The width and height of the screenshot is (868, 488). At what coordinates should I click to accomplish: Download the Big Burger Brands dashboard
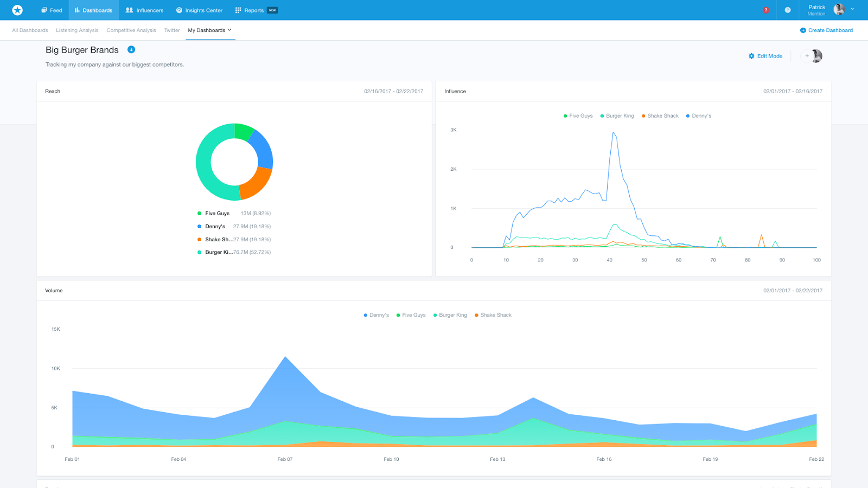(131, 49)
